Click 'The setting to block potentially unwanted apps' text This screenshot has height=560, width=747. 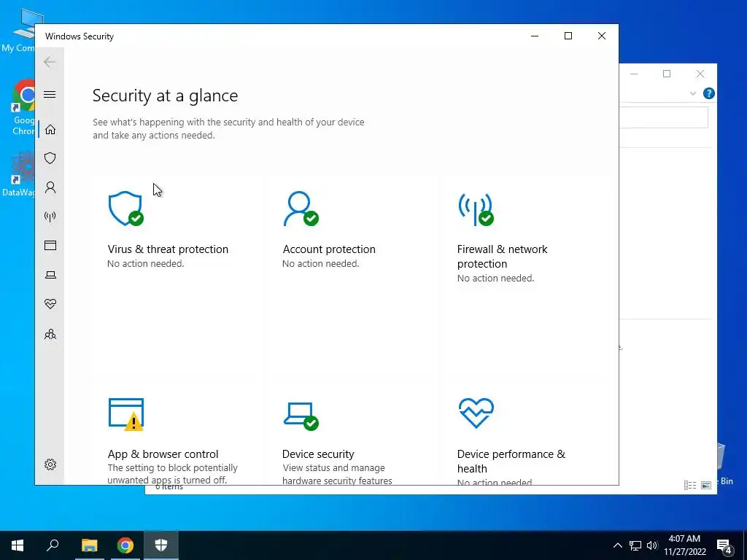172,474
